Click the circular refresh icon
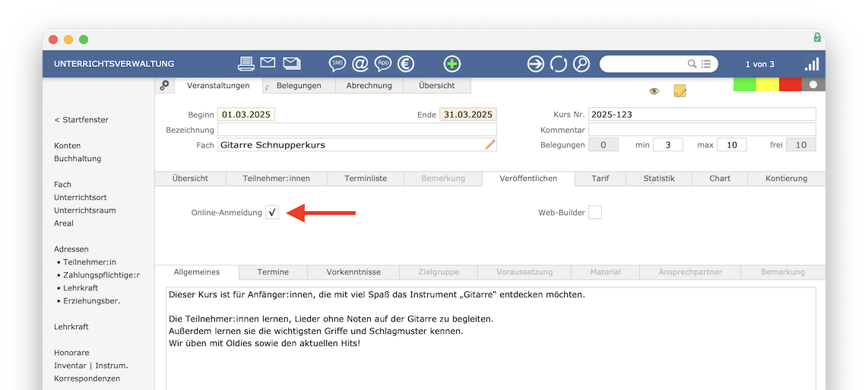Screen dimensions: 868x390 pos(559,64)
